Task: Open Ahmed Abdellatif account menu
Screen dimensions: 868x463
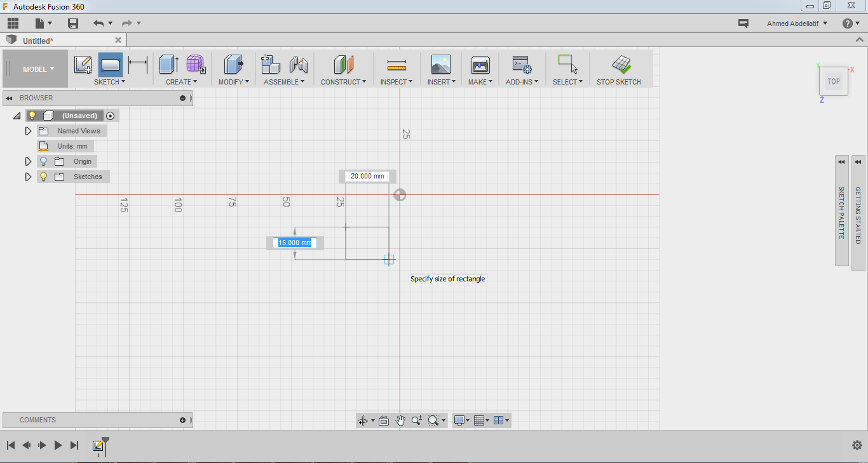Action: 797,23
